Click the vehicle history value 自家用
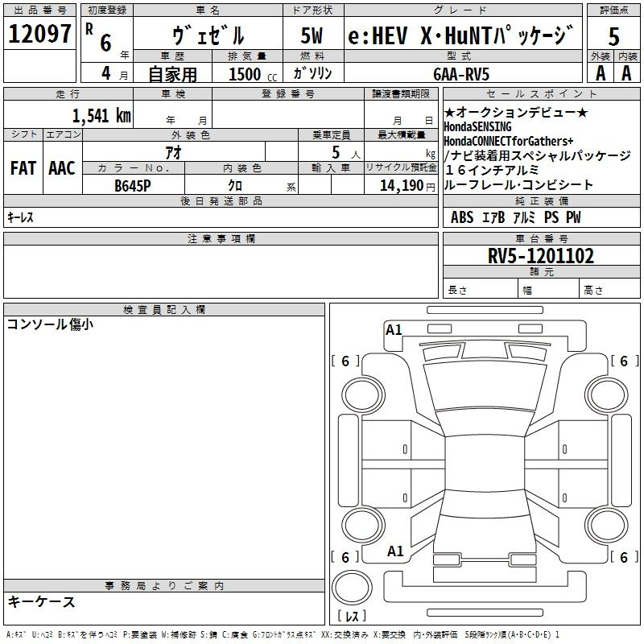644x644 pixels. click(172, 74)
